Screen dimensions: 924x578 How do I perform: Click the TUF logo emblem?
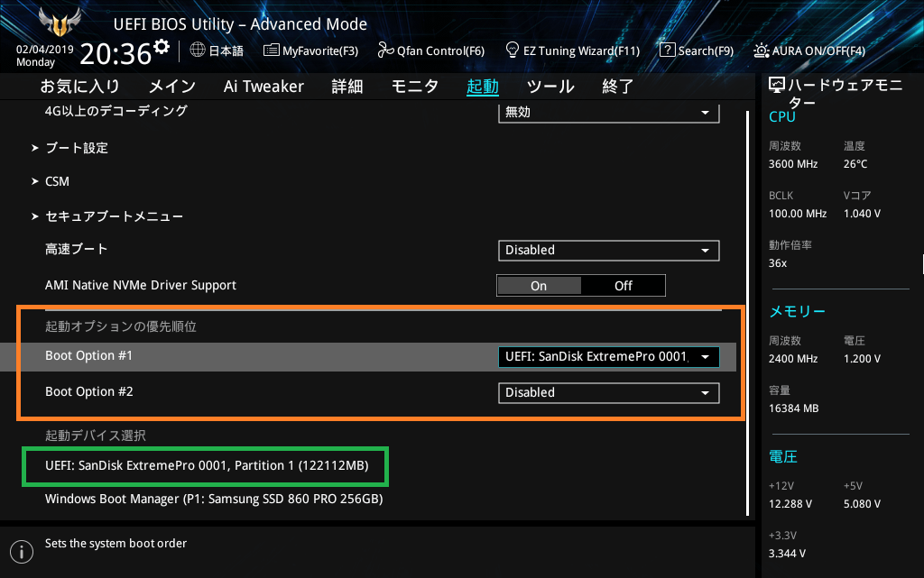(60, 22)
